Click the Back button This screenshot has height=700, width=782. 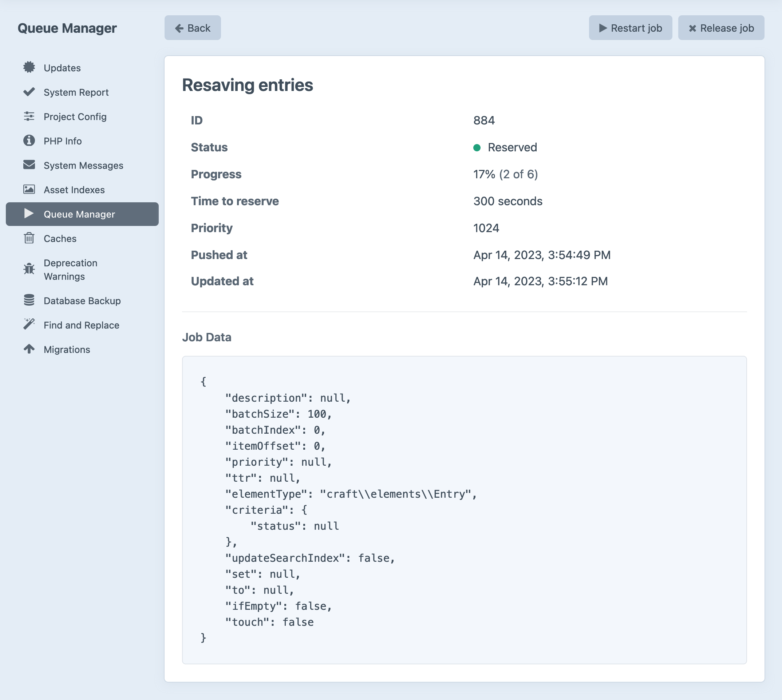click(193, 28)
